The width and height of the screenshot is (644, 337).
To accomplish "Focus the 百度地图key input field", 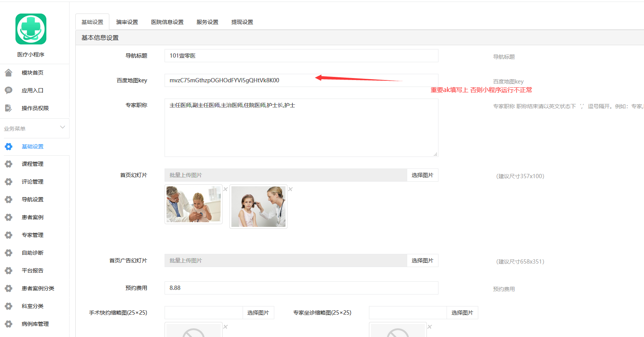I will pyautogui.click(x=301, y=80).
